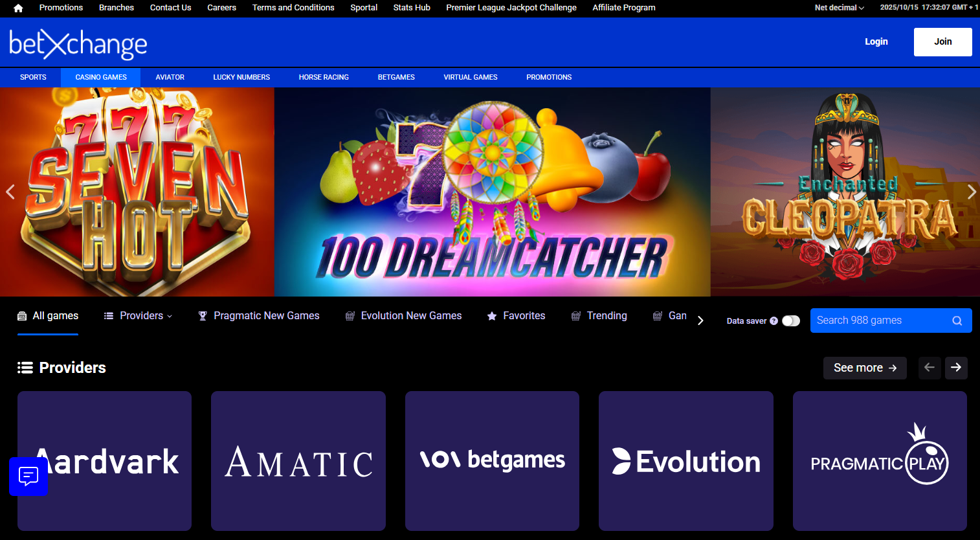This screenshot has width=980, height=540.
Task: Open the Evolution provider tile
Action: (x=685, y=461)
